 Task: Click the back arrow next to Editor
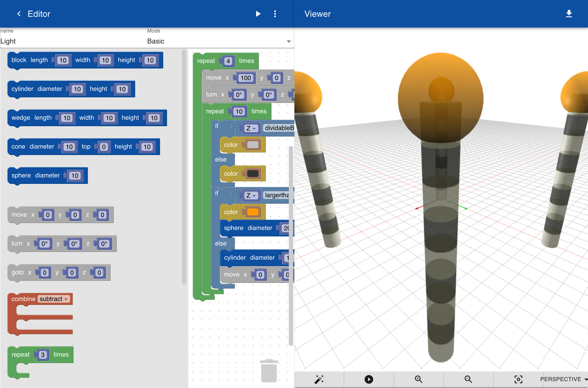pos(19,14)
